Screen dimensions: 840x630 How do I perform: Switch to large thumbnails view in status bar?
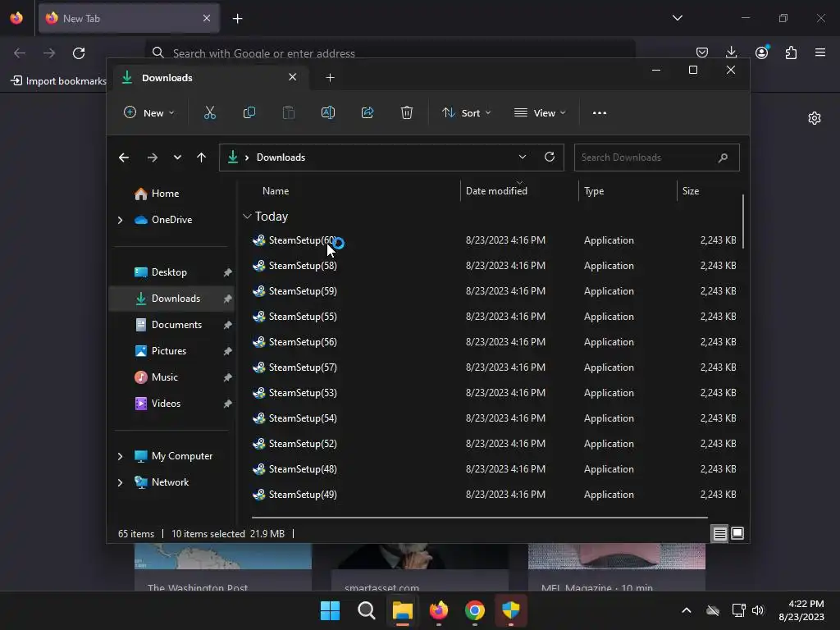(x=737, y=533)
